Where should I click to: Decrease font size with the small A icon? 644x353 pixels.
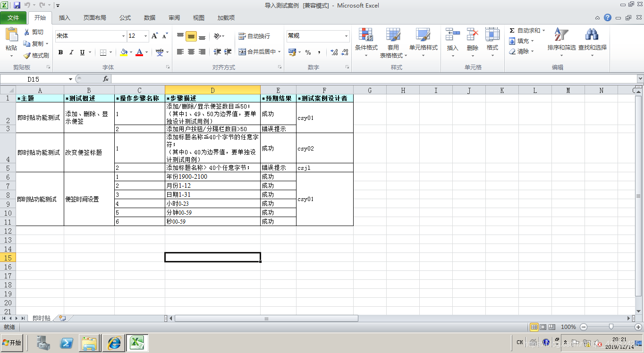[x=165, y=36]
